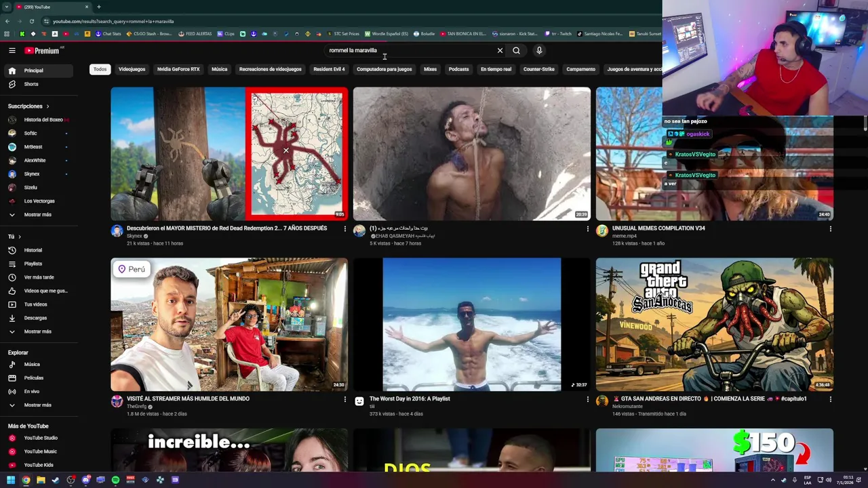
Task: Clear the search box with the X icon
Action: coord(500,50)
